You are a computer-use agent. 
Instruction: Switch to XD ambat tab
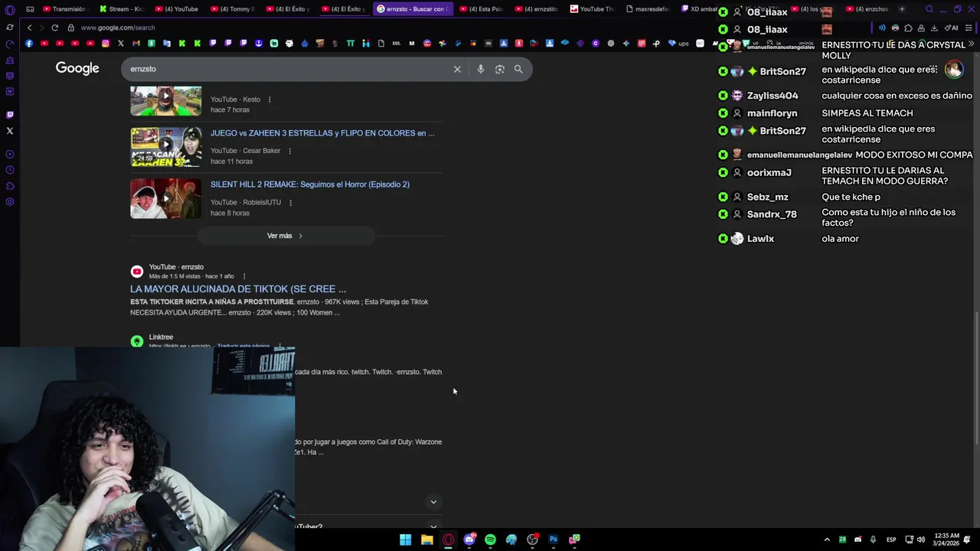(x=701, y=9)
